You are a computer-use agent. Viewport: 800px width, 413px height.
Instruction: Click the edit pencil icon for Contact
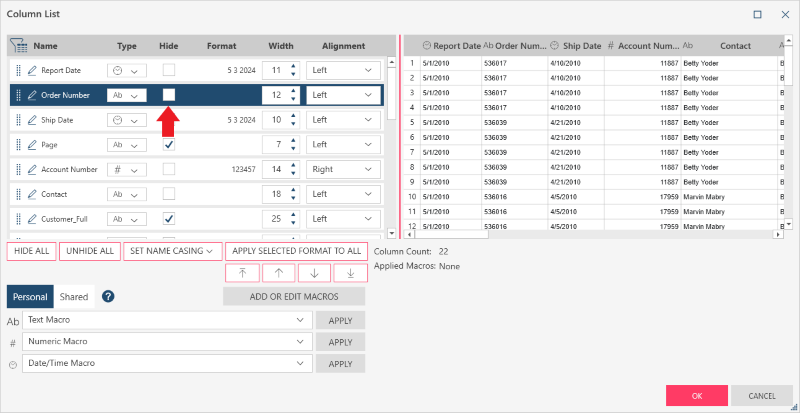[32, 194]
